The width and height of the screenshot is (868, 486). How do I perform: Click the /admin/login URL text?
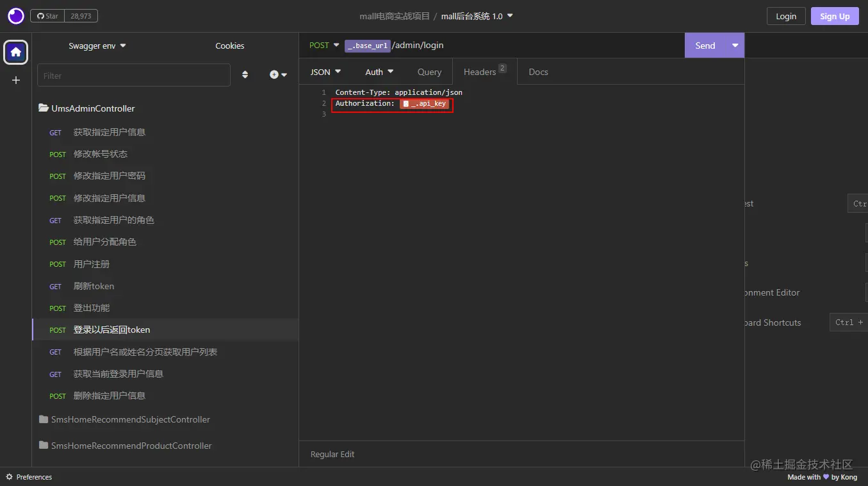(x=418, y=46)
